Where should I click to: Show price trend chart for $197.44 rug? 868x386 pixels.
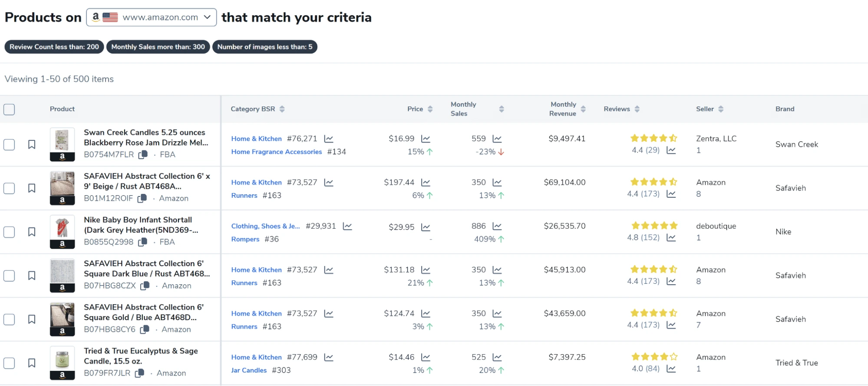pos(426,183)
